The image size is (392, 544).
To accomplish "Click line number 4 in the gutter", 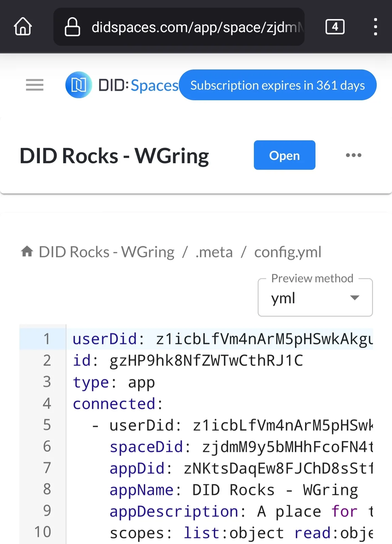I will [47, 404].
